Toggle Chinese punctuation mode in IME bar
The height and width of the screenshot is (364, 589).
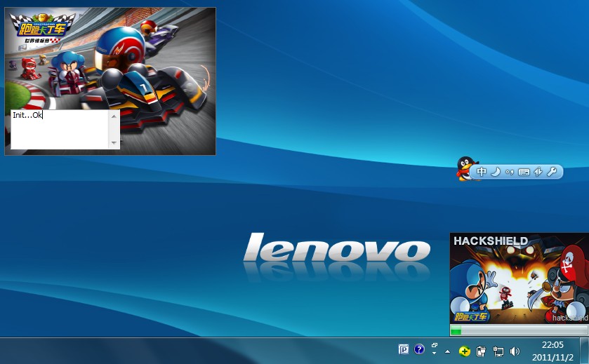point(510,173)
